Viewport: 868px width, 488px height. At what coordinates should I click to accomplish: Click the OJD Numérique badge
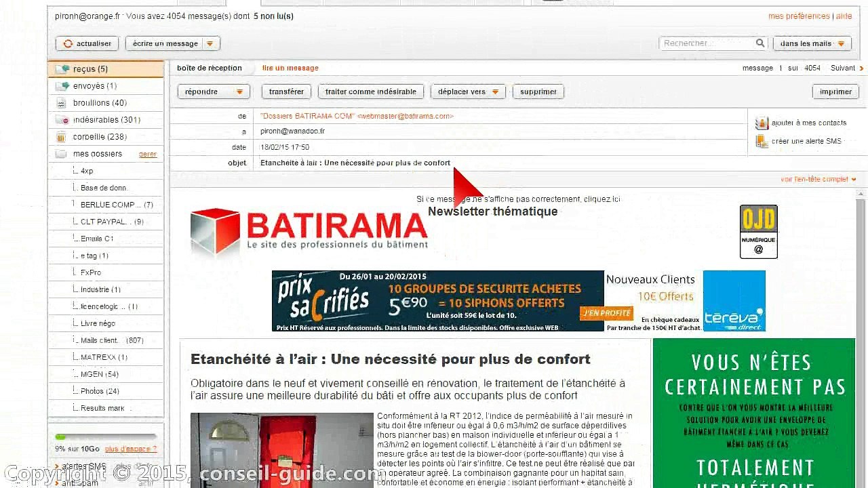click(758, 232)
